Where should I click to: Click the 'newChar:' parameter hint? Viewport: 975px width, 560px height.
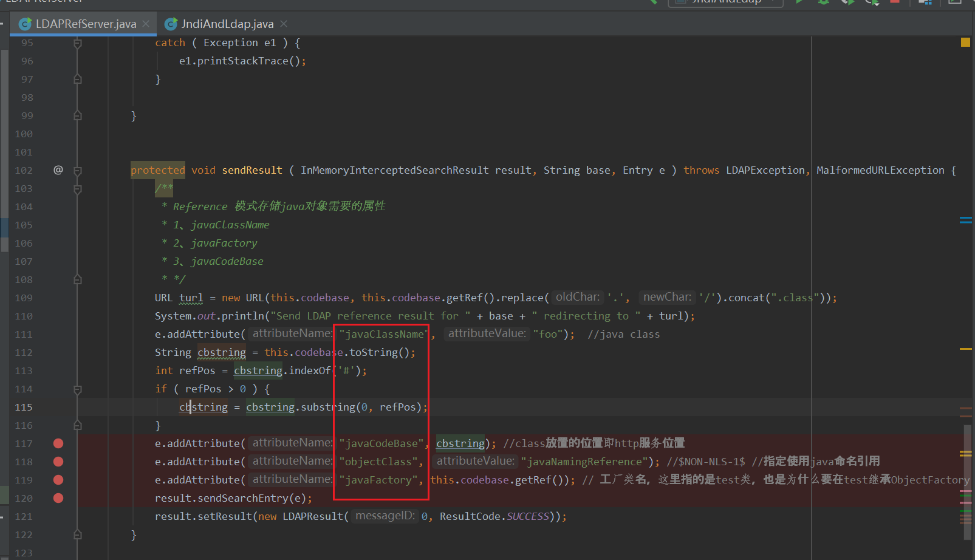(x=667, y=297)
